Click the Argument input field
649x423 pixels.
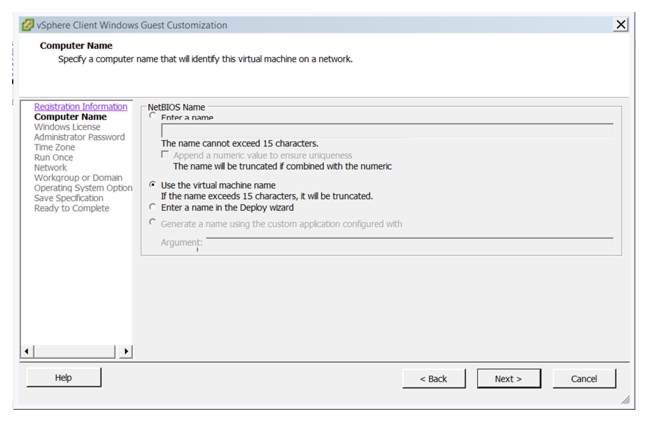(x=410, y=245)
